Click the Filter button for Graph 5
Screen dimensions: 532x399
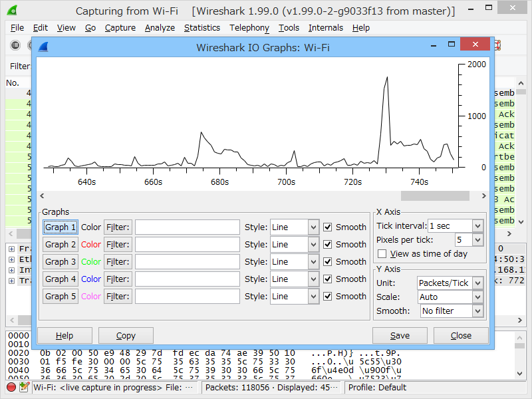[118, 296]
